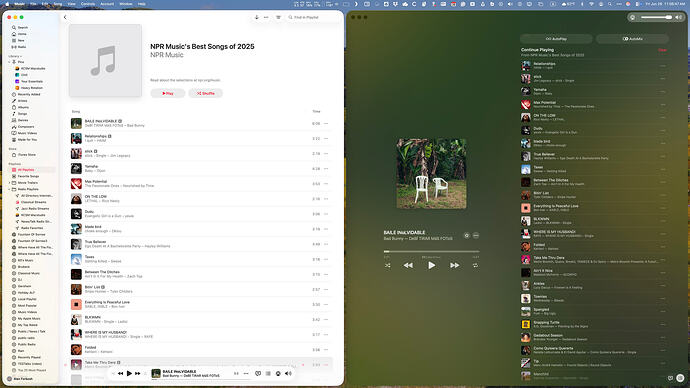Open the more options ellipsis in mini player bar

pos(246,373)
